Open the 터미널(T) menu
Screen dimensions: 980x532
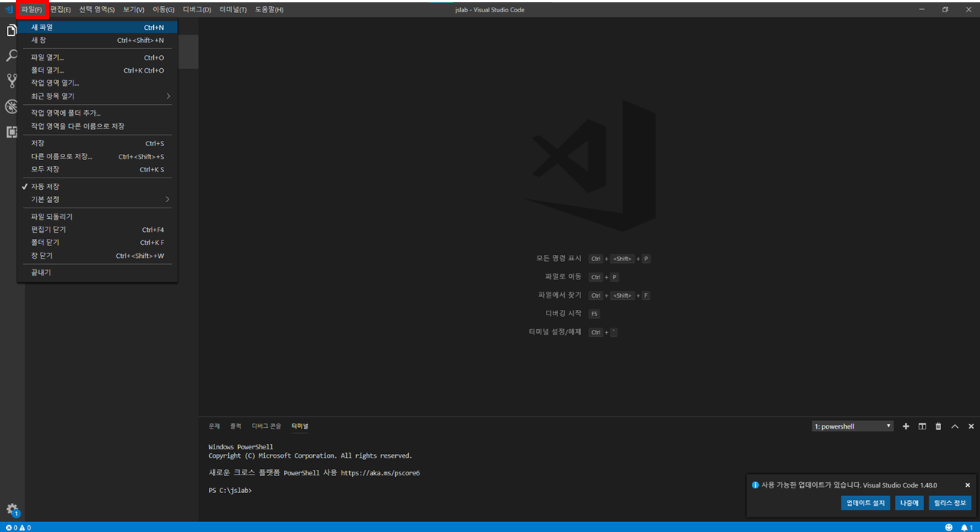[x=233, y=9]
